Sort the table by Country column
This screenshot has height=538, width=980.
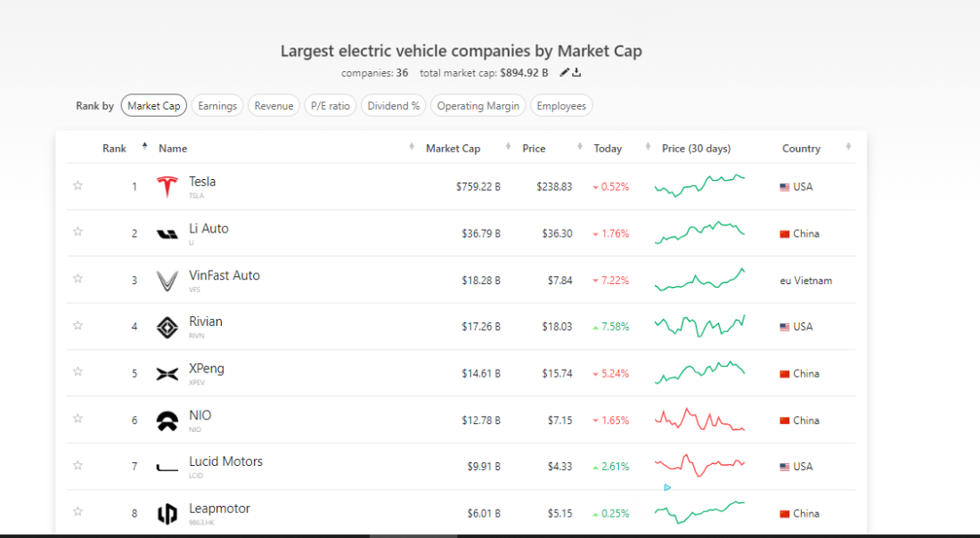(x=801, y=149)
